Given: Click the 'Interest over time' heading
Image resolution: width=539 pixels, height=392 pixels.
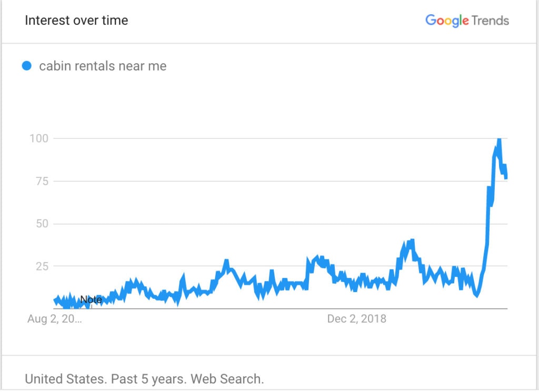Looking at the screenshot, I should click(76, 21).
